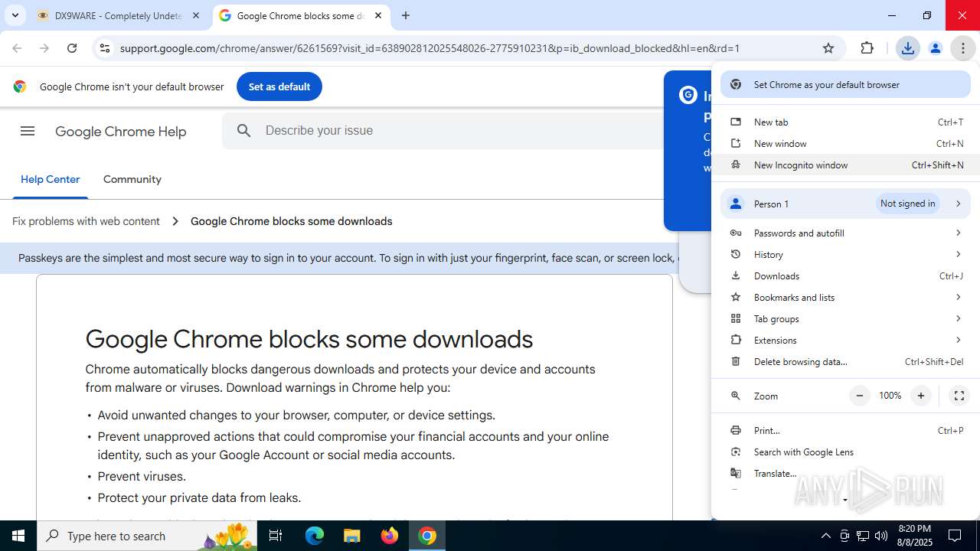Open Delete browsing data menu item
The width and height of the screenshot is (980, 551).
pos(845,362)
